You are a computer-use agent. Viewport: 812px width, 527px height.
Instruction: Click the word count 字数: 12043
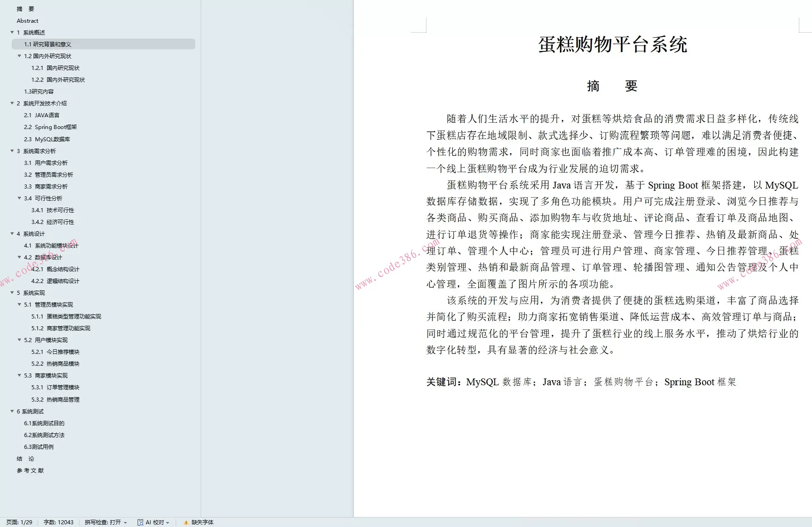pos(58,522)
